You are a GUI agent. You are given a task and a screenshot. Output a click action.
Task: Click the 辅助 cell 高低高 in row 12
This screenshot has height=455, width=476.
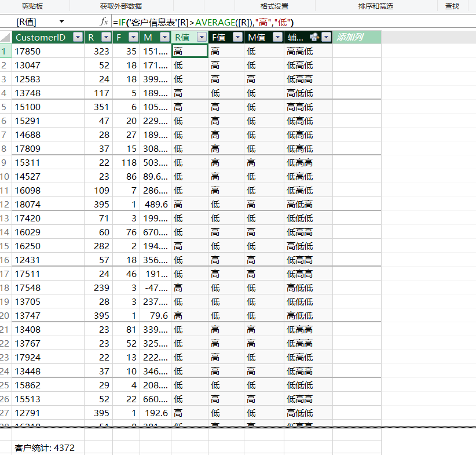(x=308, y=204)
